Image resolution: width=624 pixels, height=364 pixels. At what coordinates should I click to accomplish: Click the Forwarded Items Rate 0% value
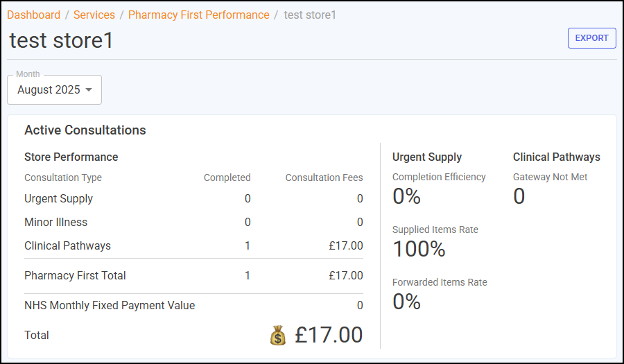pos(406,302)
